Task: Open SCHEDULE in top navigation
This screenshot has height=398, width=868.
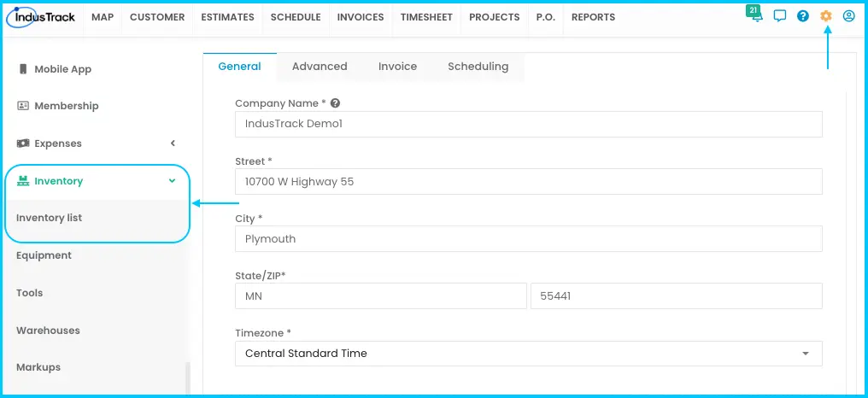Action: coord(296,17)
